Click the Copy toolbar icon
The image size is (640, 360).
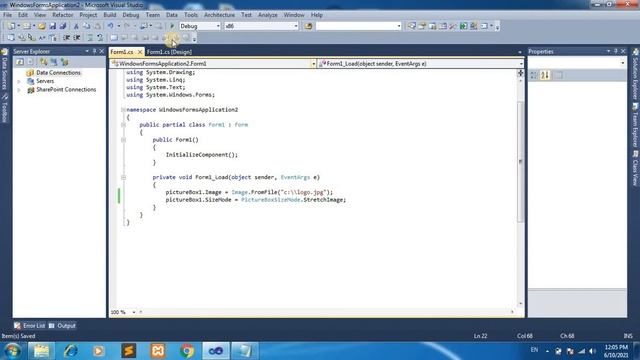click(87, 26)
